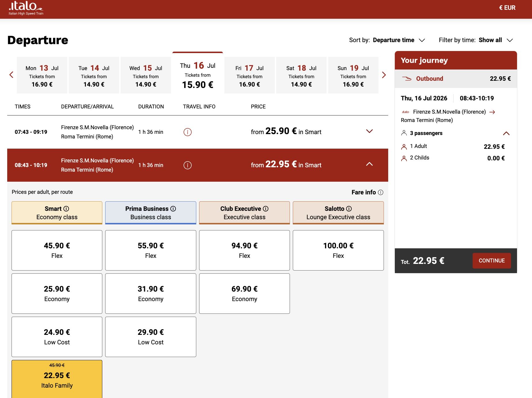This screenshot has width=532, height=398.
Task: Show info for Salotto class icon
Action: [x=349, y=209]
